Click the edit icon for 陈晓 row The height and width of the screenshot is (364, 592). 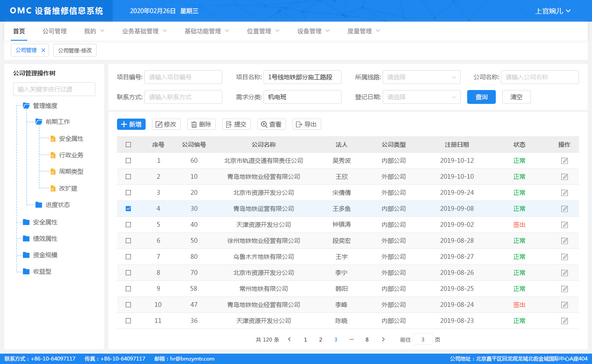(x=564, y=321)
